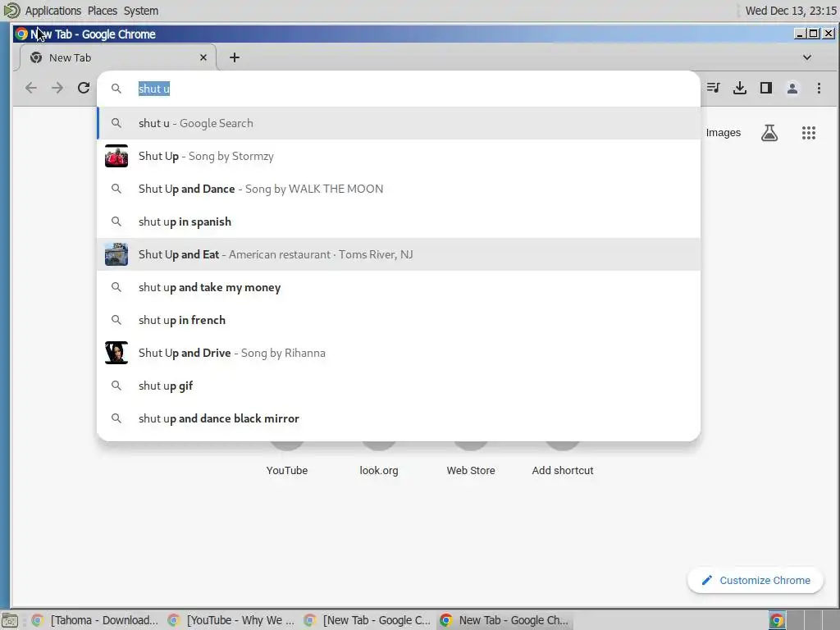Switch to YouTube - Why We taskbar window

[232, 620]
